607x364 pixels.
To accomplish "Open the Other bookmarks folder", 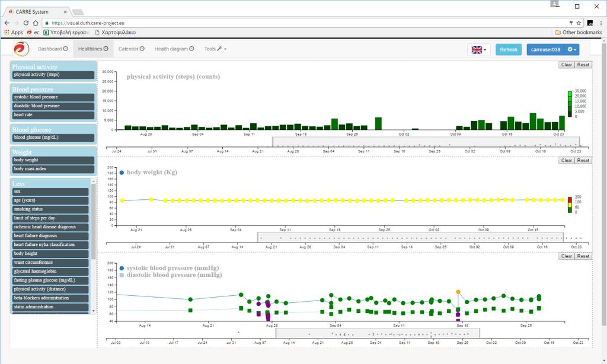I will point(579,33).
